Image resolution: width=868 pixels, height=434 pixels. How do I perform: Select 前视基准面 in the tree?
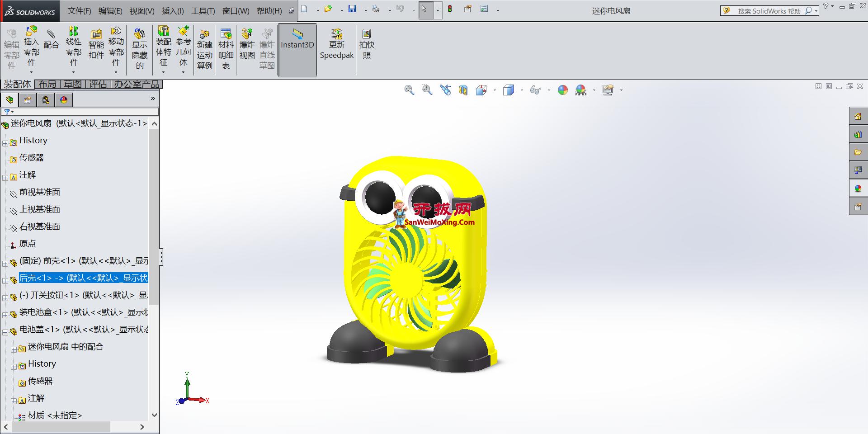click(40, 192)
